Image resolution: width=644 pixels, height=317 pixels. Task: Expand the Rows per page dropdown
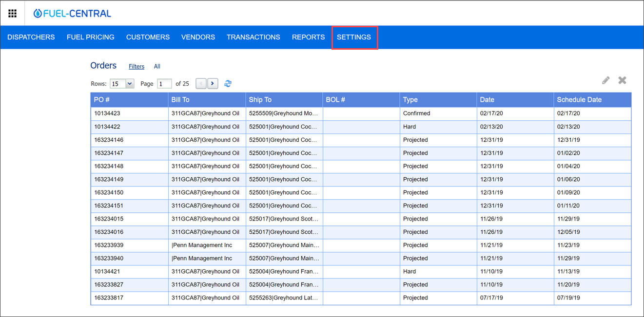coord(129,84)
